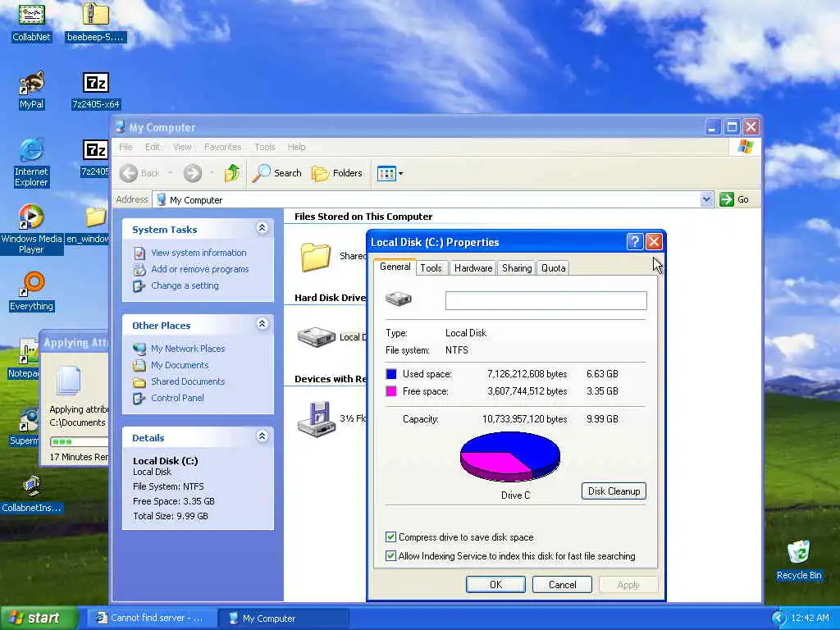Switch to the Hardware tab
Image resolution: width=840 pixels, height=630 pixels.
[473, 268]
